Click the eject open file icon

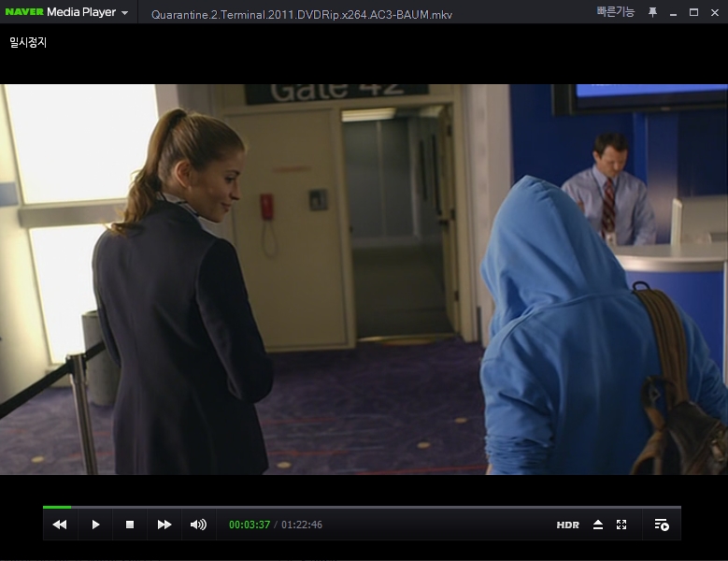(x=598, y=525)
